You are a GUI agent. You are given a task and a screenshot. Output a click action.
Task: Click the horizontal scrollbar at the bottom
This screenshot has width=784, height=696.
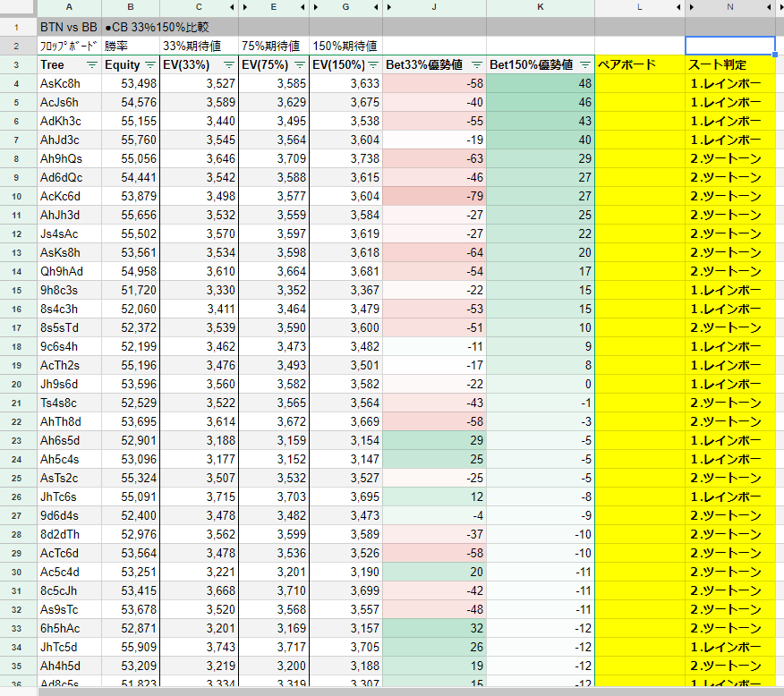click(410, 692)
